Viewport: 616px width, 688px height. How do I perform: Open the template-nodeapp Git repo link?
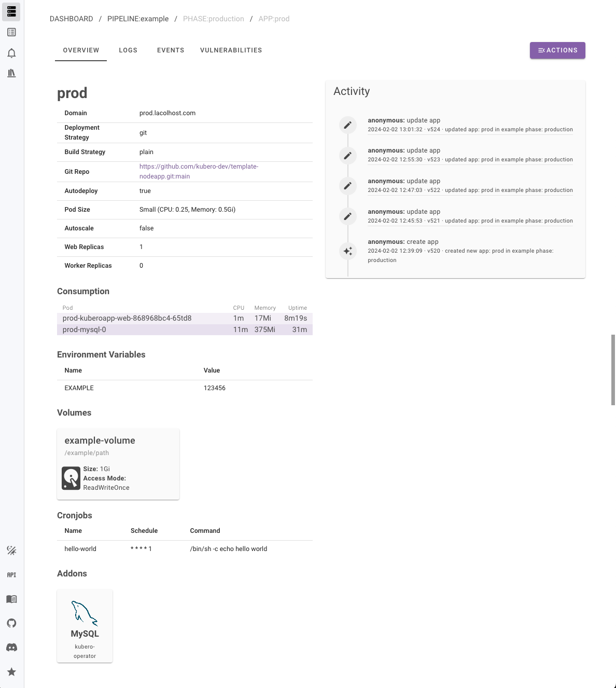click(x=199, y=171)
